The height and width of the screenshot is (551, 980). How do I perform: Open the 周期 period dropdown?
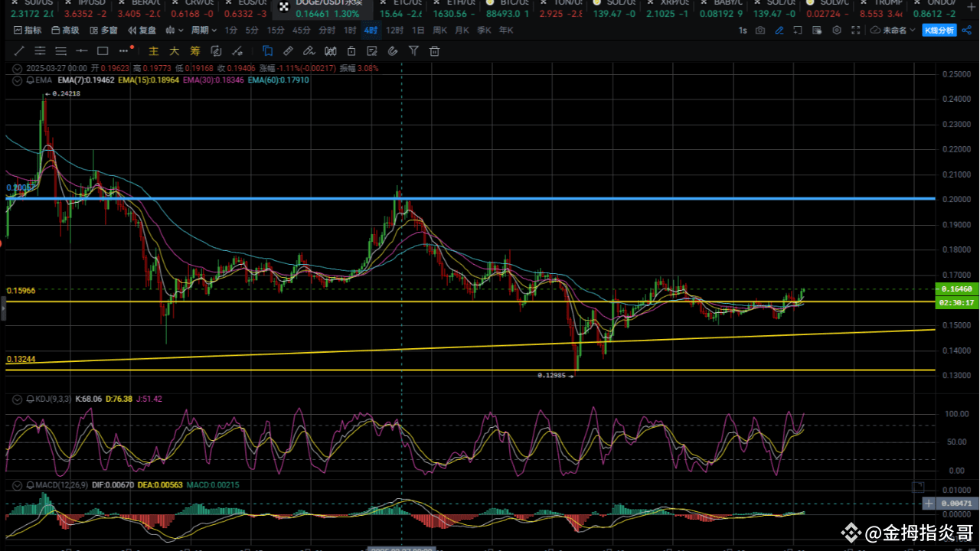click(204, 30)
